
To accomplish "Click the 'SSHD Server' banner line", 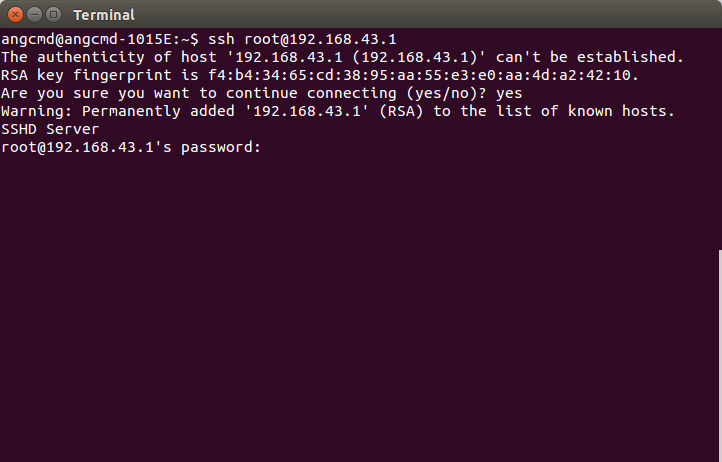I will point(50,129).
